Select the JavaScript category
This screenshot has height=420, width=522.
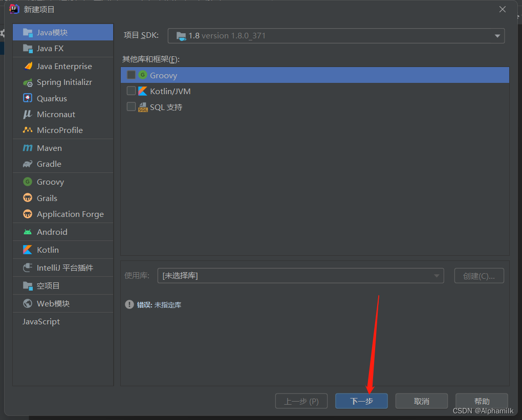(63, 321)
